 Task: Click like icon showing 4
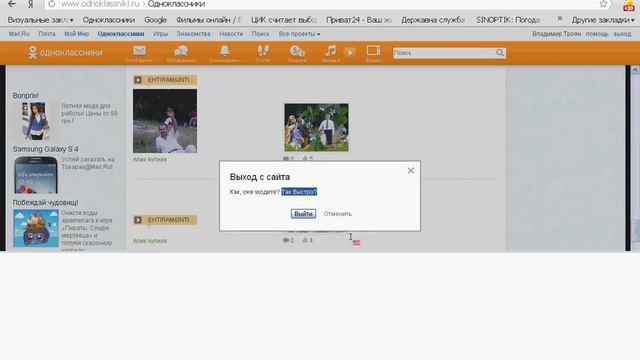pos(305,240)
